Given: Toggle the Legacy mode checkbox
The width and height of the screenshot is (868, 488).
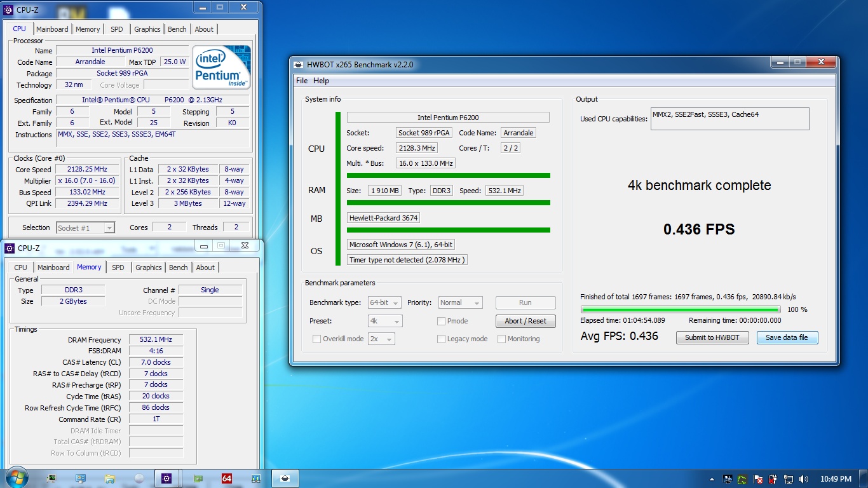Looking at the screenshot, I should click(x=441, y=339).
